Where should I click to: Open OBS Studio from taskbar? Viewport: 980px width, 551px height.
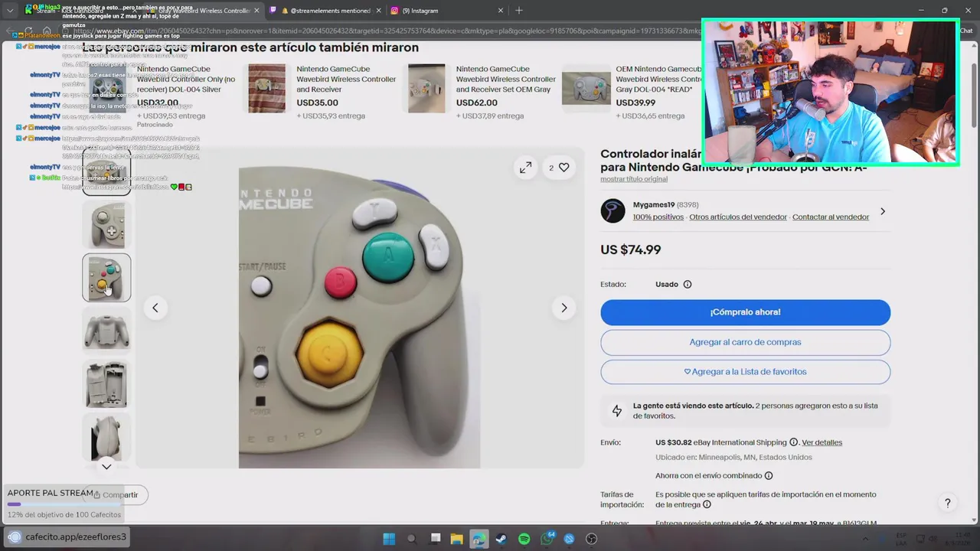(591, 539)
